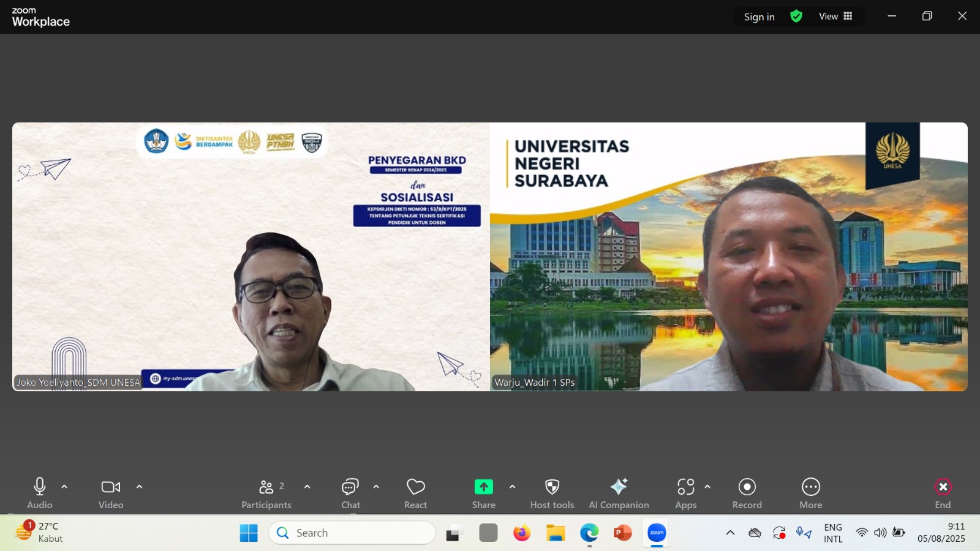Open the Chat panel icon
980x551 pixels.
coord(350,487)
